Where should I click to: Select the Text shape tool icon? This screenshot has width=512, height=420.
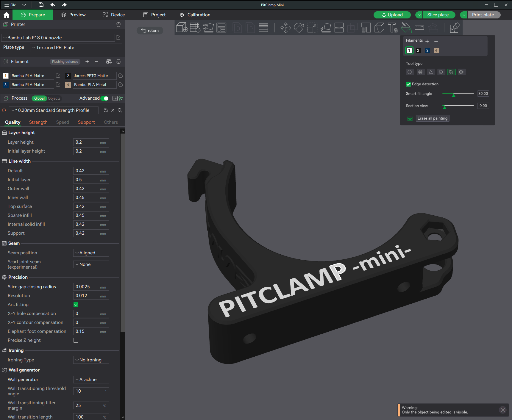[x=393, y=28]
